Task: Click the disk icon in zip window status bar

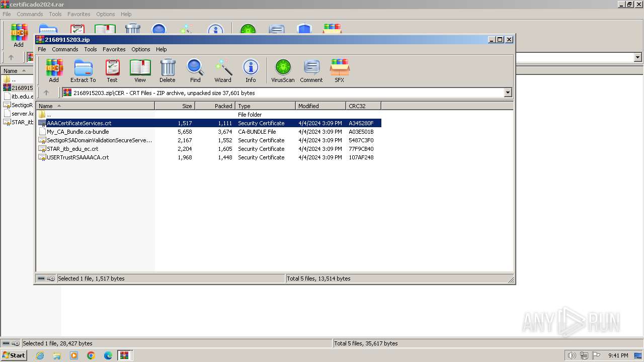Action: coord(41,279)
